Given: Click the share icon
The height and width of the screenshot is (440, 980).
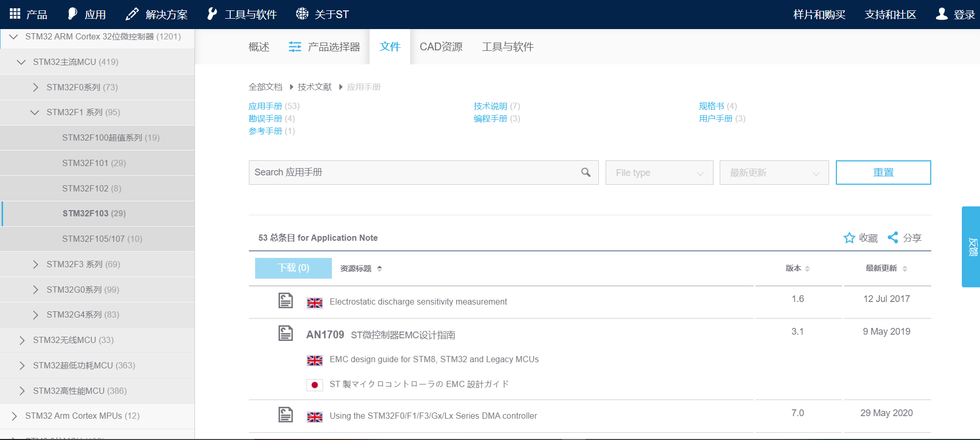Looking at the screenshot, I should click(893, 238).
